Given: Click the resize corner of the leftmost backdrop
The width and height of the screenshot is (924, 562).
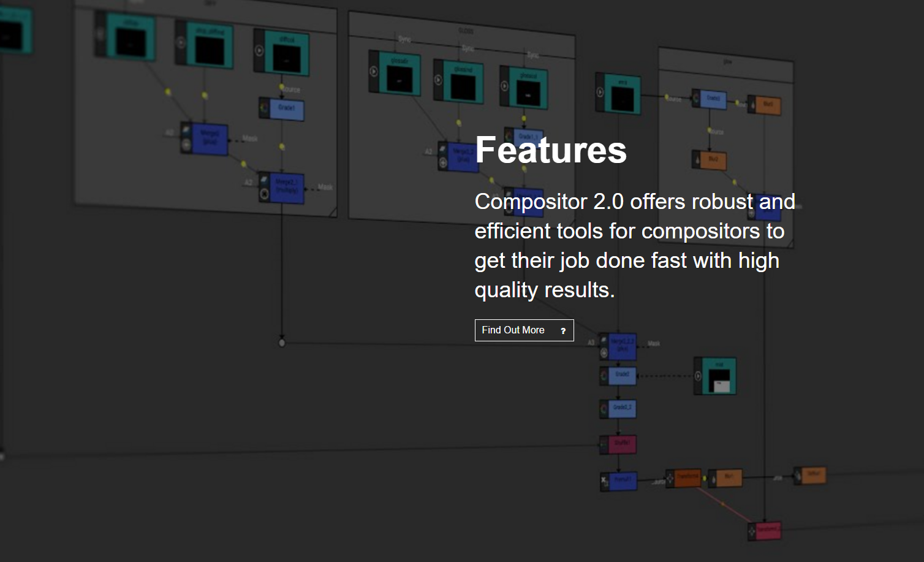Looking at the screenshot, I should [x=333, y=213].
